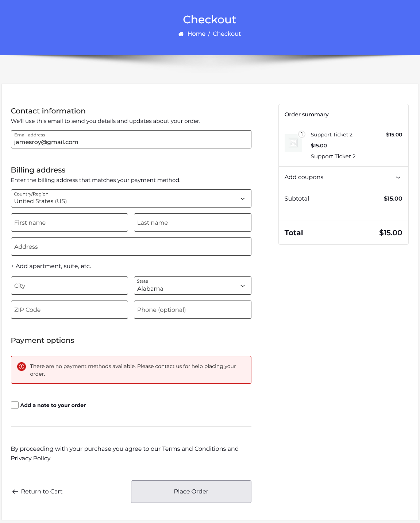Click into the Last name field
Viewport: 420px width, 523px height.
192,223
